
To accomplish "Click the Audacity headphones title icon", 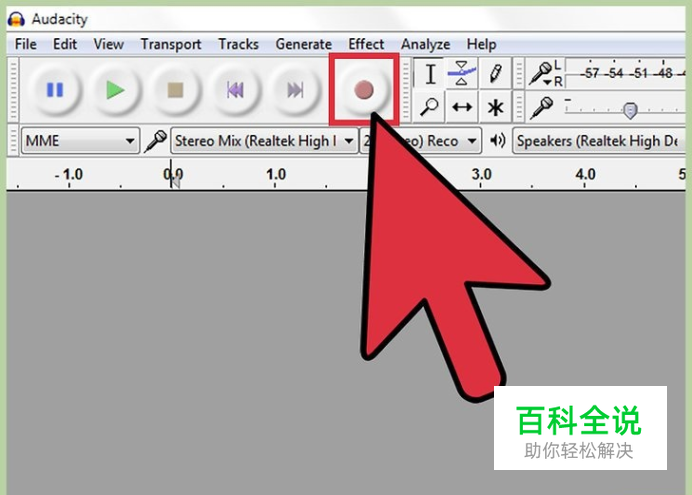I will click(x=16, y=19).
